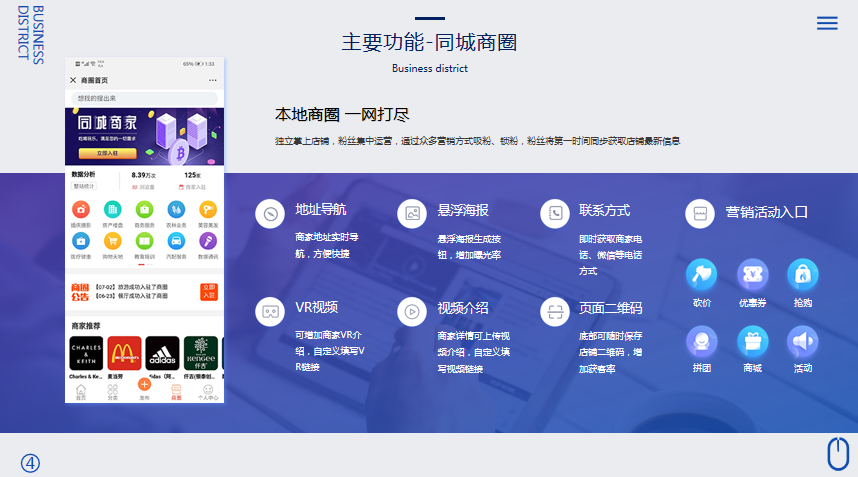Click the 商家推荐 section heading
858x477 pixels.
pyautogui.click(x=86, y=325)
